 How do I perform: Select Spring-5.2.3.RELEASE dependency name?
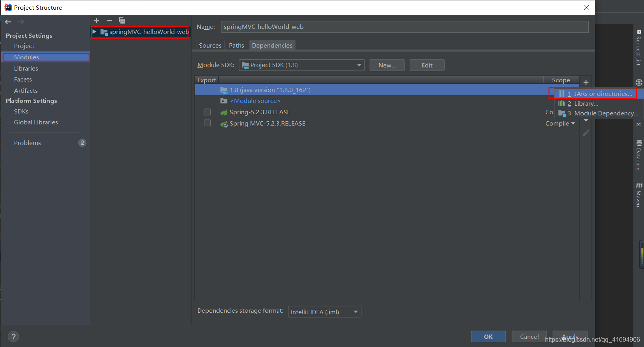[260, 112]
